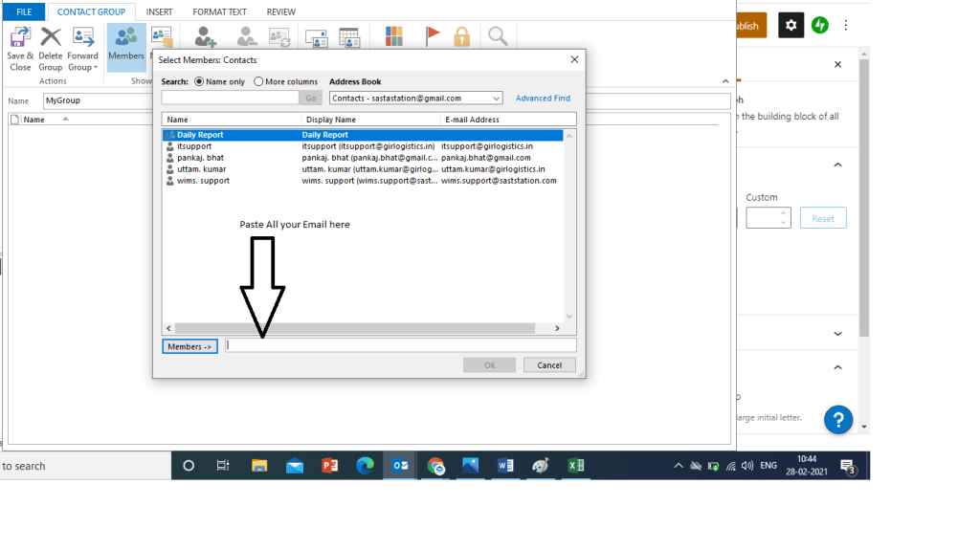Open the WordPress settings gear icon

pos(791,26)
